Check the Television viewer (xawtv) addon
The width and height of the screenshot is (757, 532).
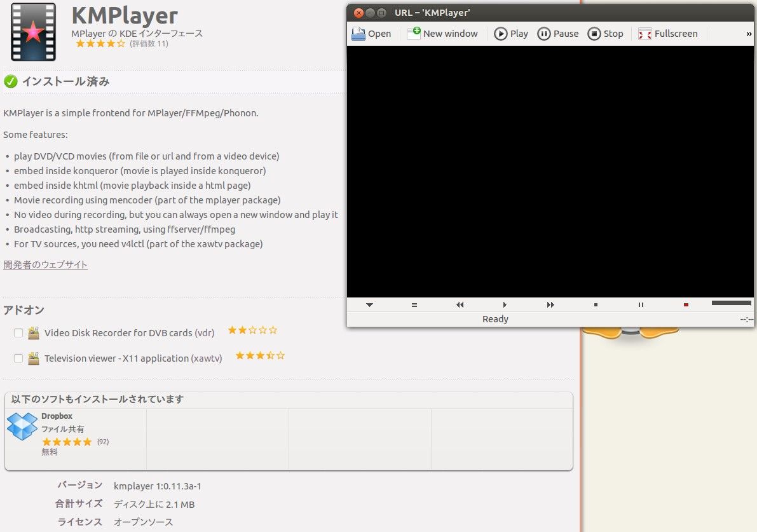(x=18, y=358)
